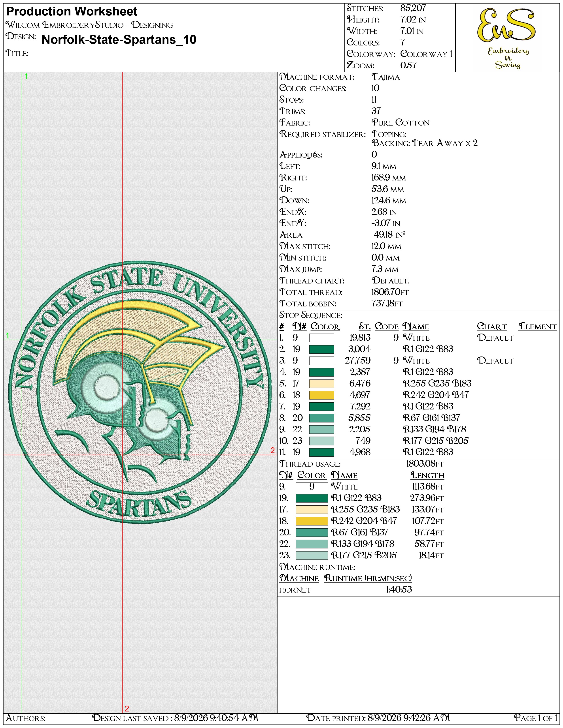Select the up value "53.6 mm"
The width and height of the screenshot is (563, 728).
387,189
